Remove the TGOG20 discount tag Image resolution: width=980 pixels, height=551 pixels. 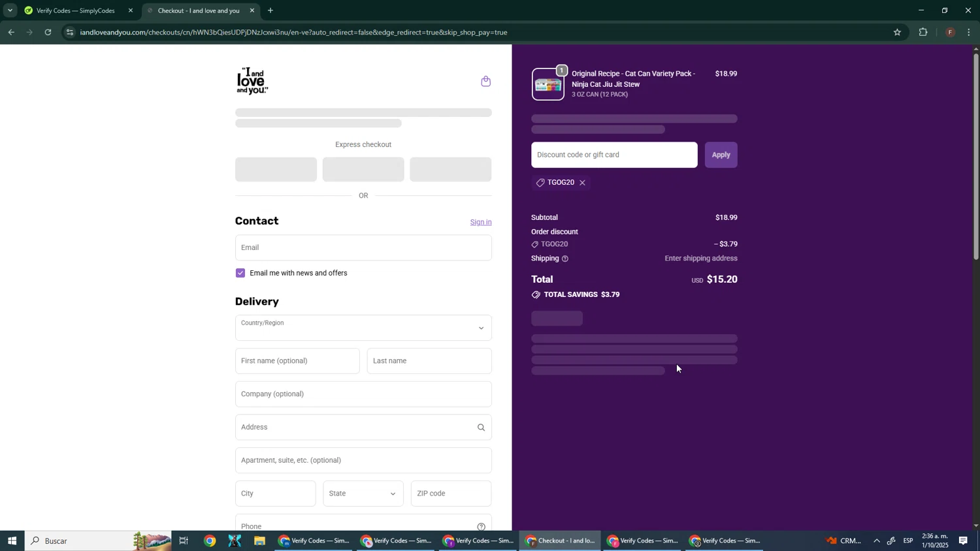coord(582,183)
